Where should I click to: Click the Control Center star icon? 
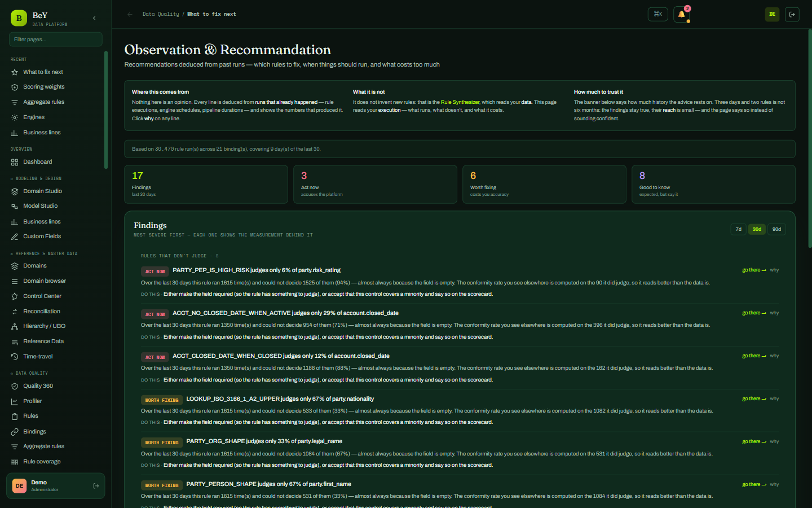[15, 296]
